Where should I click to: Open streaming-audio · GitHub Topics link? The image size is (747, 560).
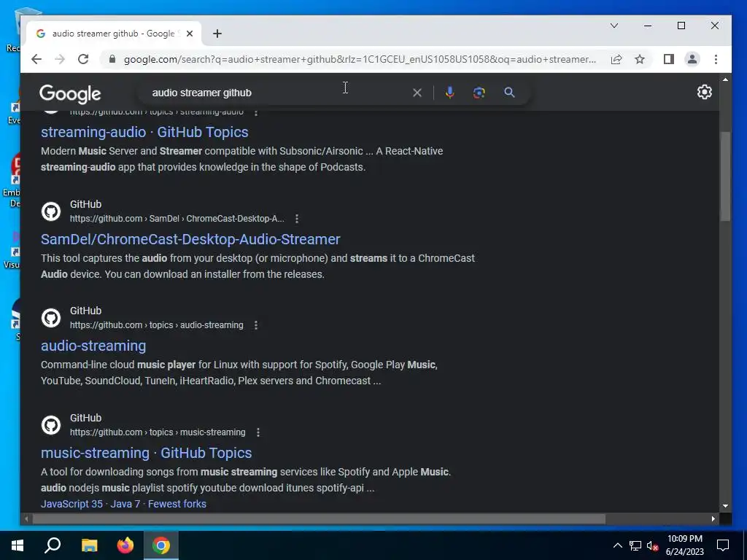coord(144,132)
